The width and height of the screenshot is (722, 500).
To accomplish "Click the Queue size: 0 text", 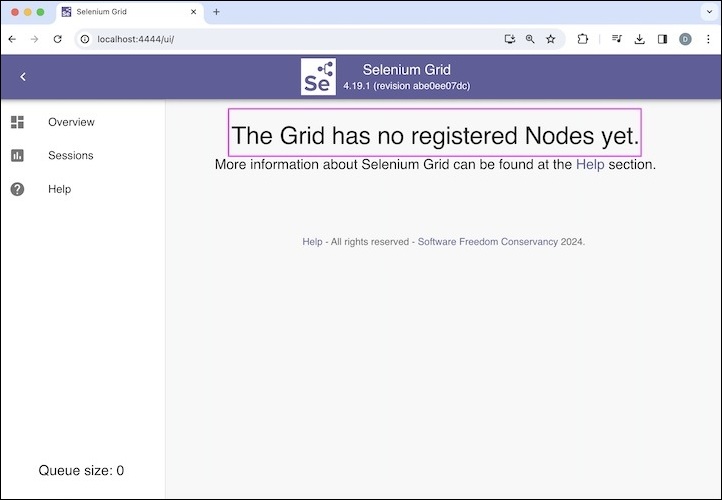I will point(81,470).
